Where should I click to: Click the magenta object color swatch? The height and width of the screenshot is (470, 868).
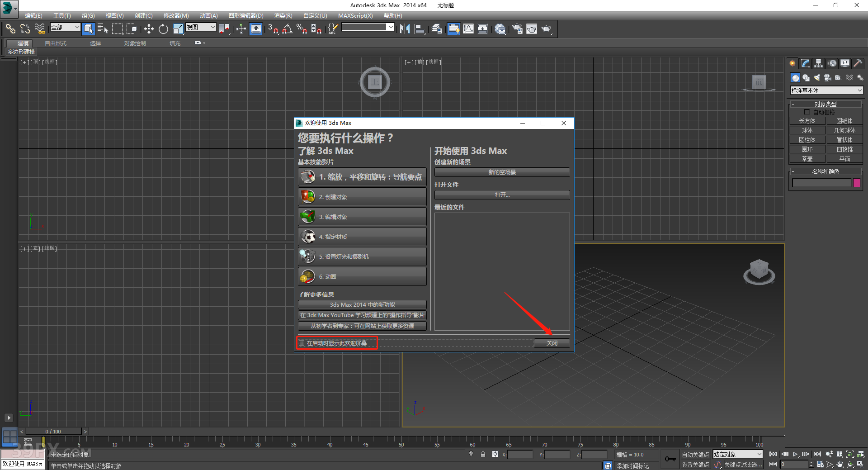857,183
